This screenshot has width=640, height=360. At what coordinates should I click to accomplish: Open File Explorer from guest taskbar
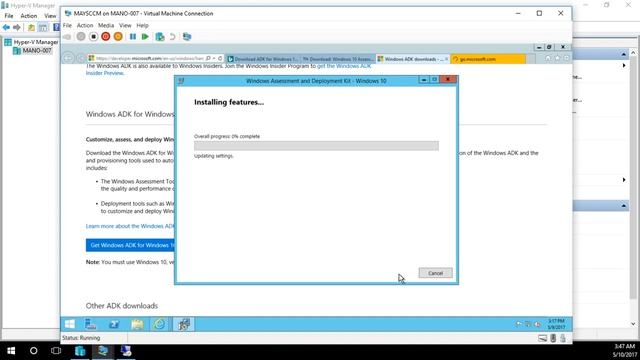(137, 324)
